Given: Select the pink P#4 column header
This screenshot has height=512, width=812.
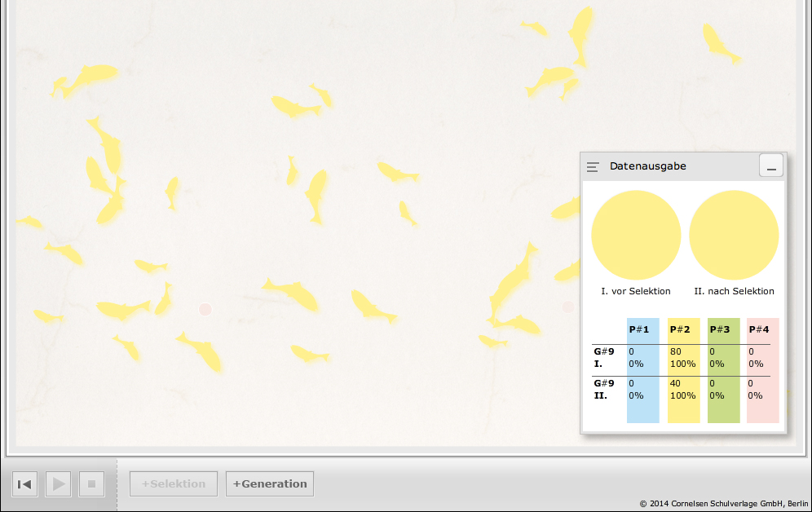Looking at the screenshot, I should pos(759,329).
